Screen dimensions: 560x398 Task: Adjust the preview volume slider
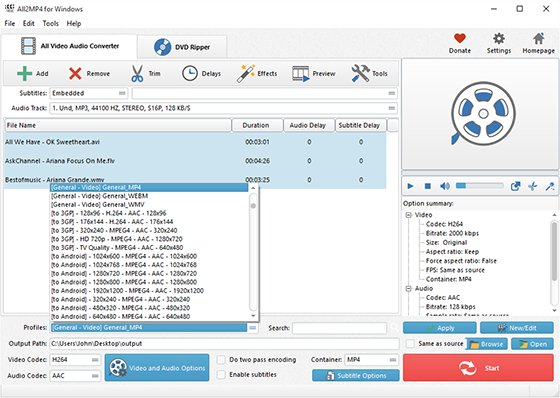pyautogui.click(x=480, y=186)
